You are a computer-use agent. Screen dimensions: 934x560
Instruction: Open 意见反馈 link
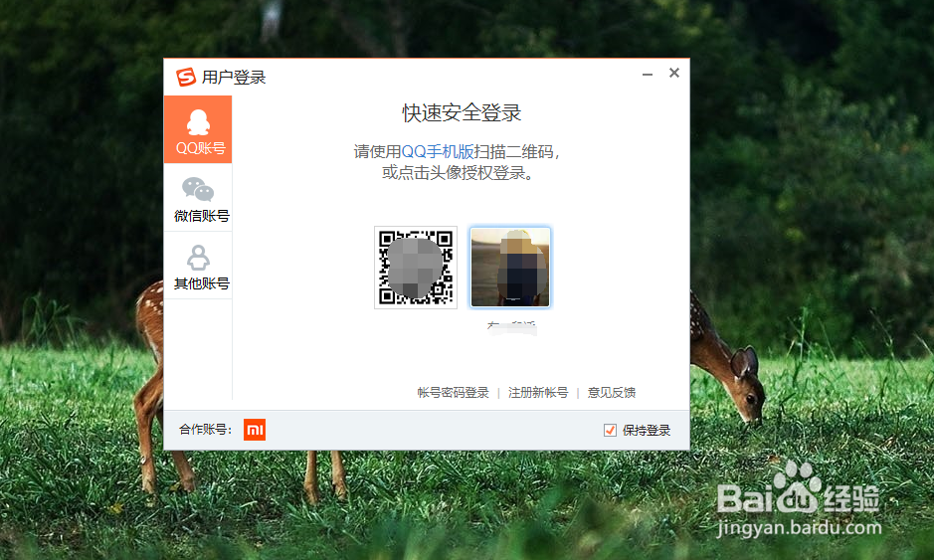pyautogui.click(x=612, y=393)
